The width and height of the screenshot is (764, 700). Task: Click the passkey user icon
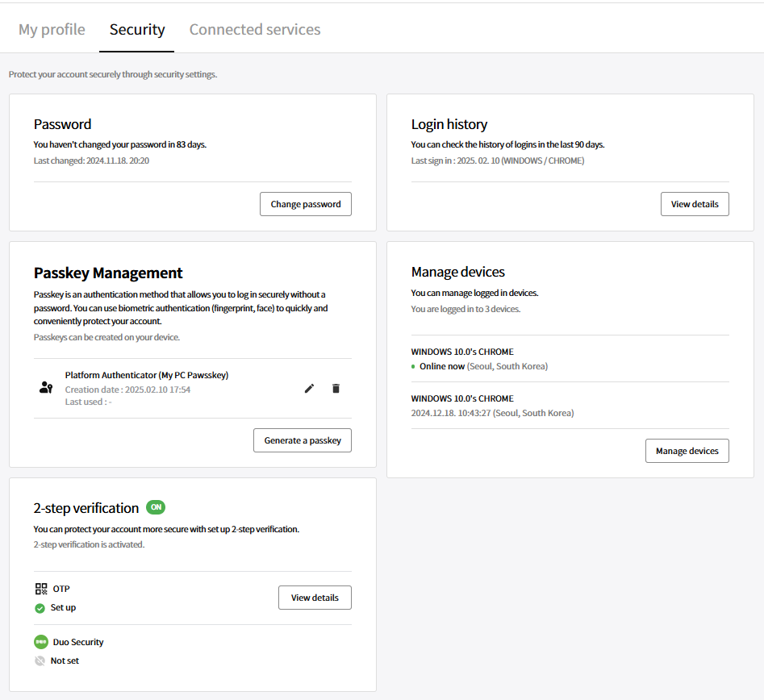[46, 388]
